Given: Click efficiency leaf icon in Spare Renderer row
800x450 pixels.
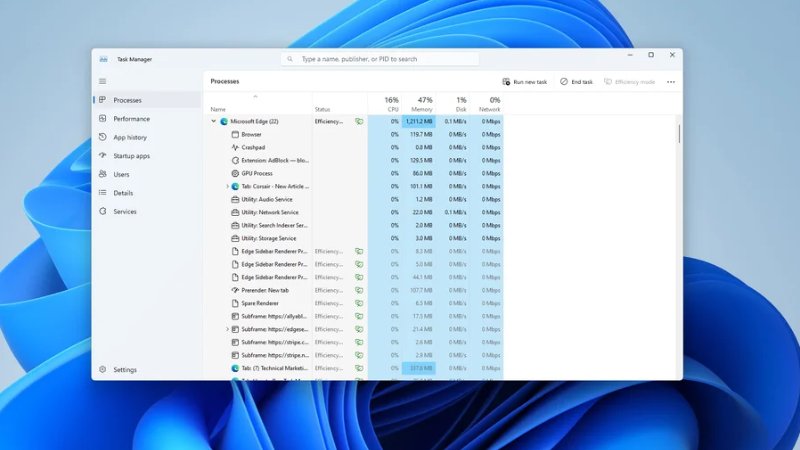Looking at the screenshot, I should (359, 303).
